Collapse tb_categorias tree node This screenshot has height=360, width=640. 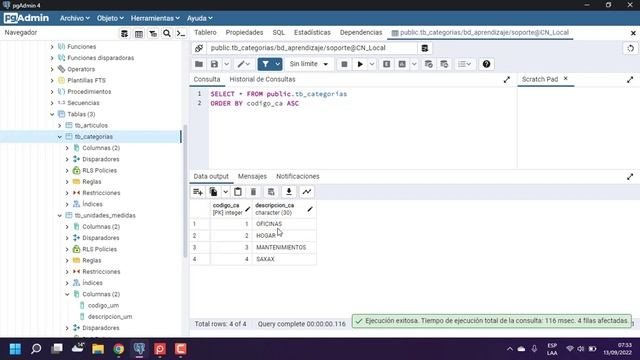(60, 137)
